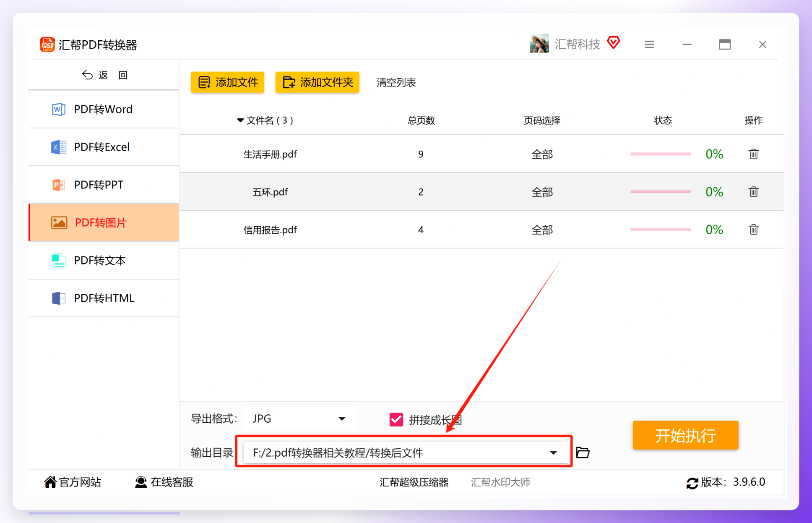Open the 导出格式 JPG dropdown
The width and height of the screenshot is (812, 523).
pyautogui.click(x=300, y=418)
